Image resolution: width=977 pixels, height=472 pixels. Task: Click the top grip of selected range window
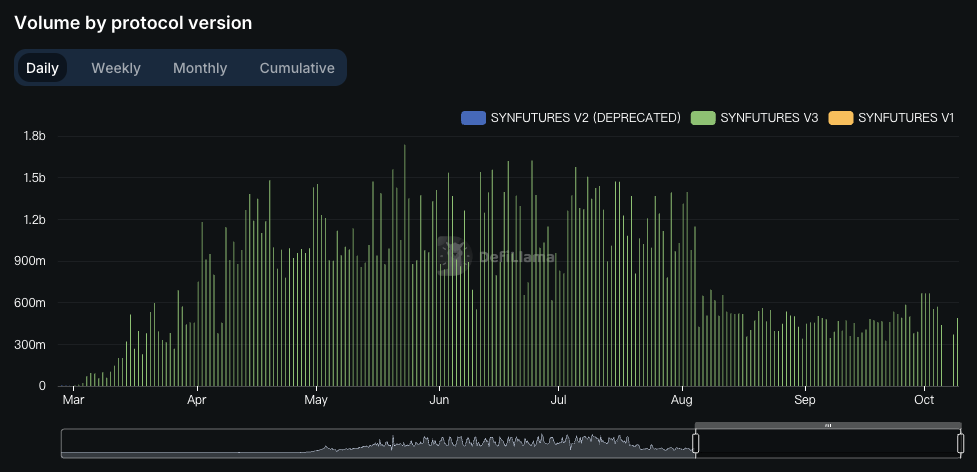point(828,426)
